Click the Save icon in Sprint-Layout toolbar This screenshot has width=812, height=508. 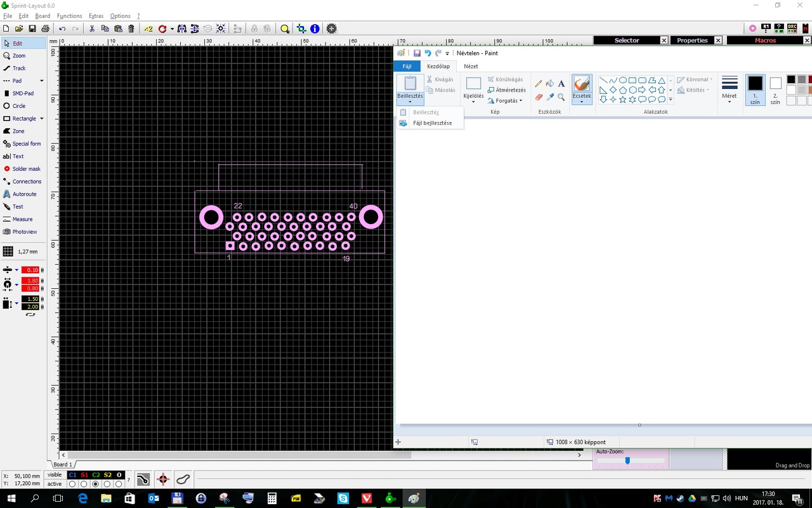(x=32, y=29)
